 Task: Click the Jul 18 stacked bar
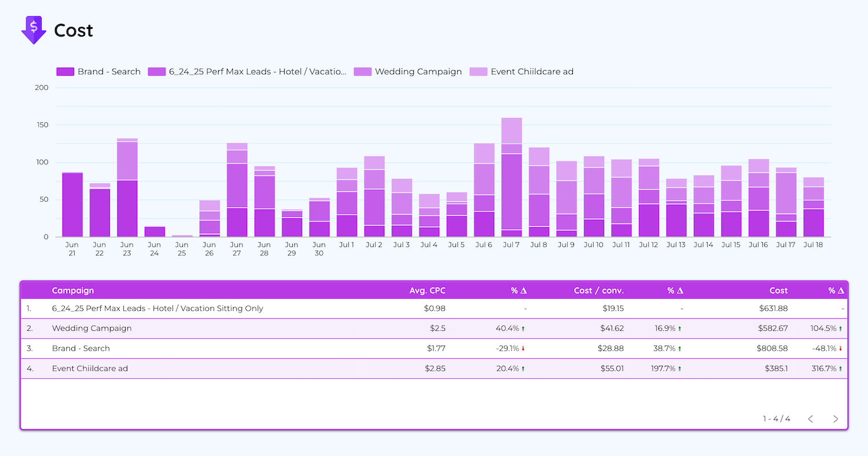(814, 207)
